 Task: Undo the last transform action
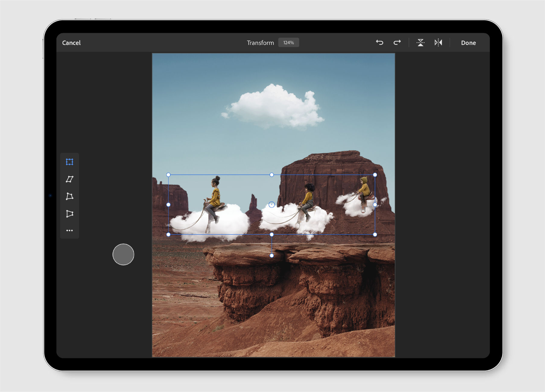[x=379, y=43]
